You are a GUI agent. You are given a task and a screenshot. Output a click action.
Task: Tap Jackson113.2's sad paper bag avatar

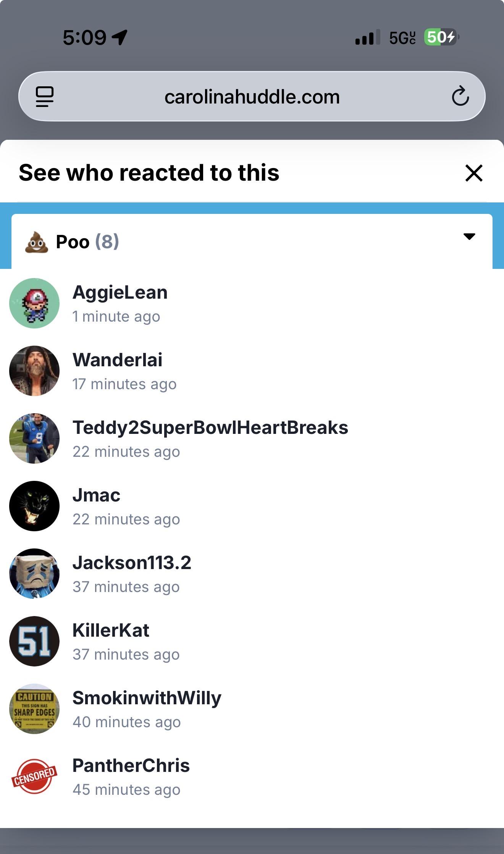click(34, 574)
